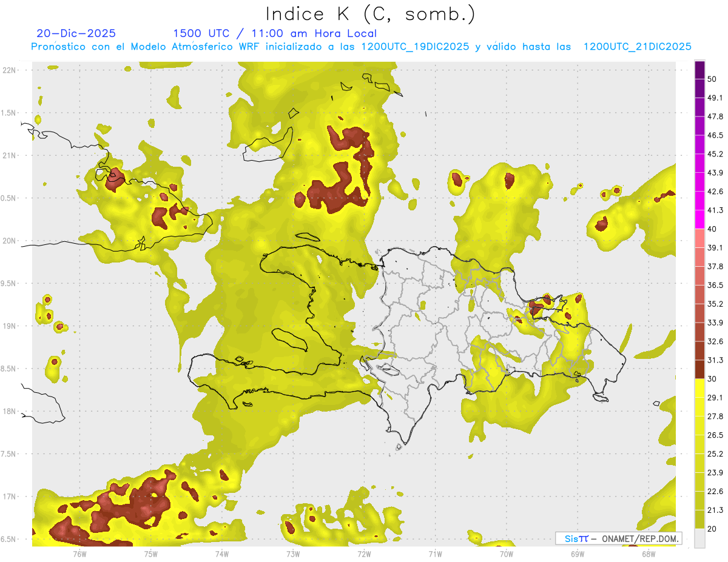Click the 74W longitude label
Screen dimensions: 728x562
pyautogui.click(x=221, y=554)
